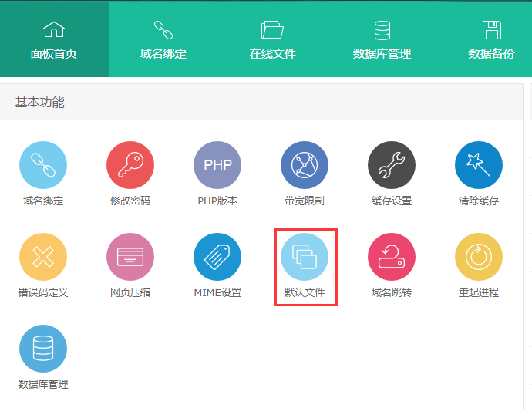This screenshot has height=415, width=532.
Task: Click the 域名绑定 label under chain icon
Action: (x=43, y=201)
